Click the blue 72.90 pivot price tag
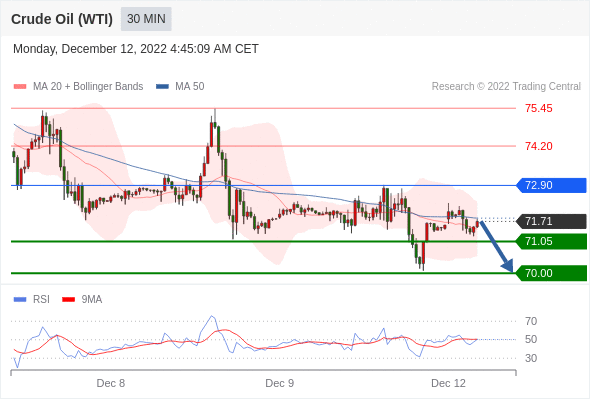Screen dimensions: 590x400 click(x=551, y=186)
